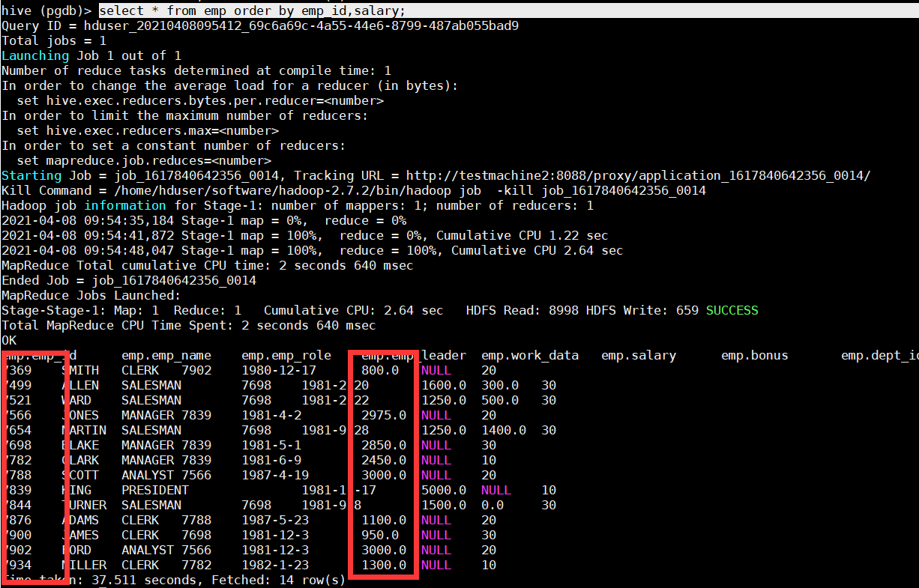
Task: Click the emp.bonus column header
Action: [x=755, y=355]
